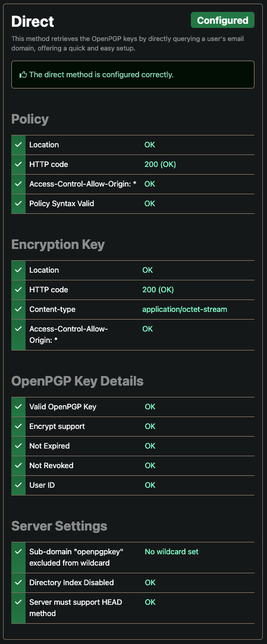Click checkmark next to Not Revoked

(x=18, y=465)
